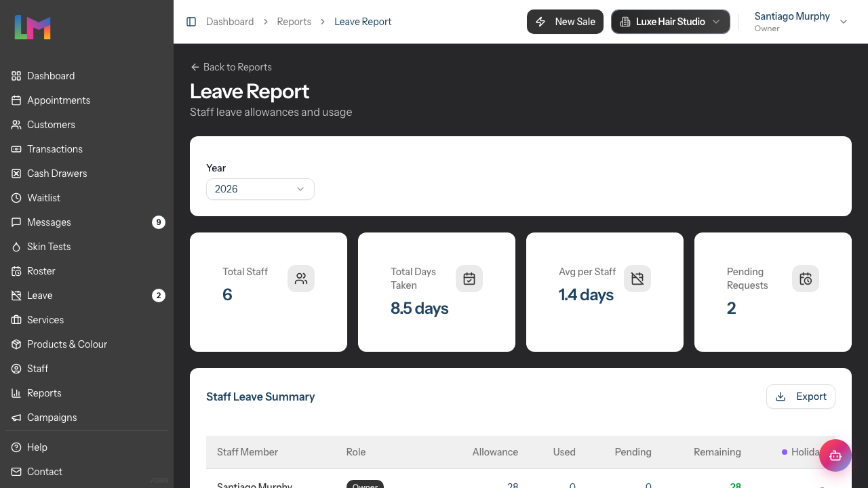Open Appointments in sidebar
868x488 pixels.
coord(87,100)
